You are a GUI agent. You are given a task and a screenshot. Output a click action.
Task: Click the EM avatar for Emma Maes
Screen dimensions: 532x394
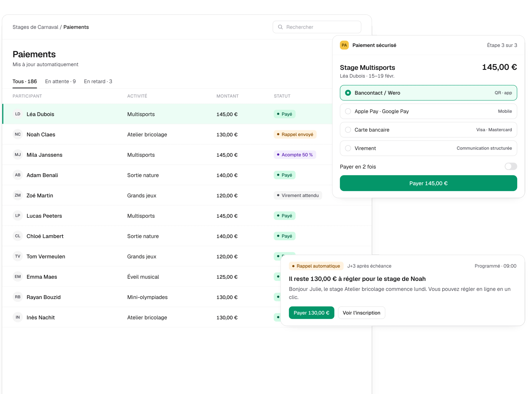18,277
